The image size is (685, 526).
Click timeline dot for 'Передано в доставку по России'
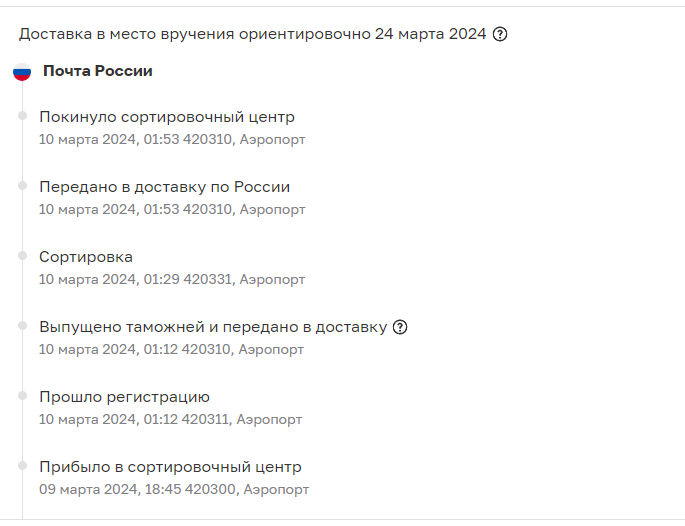tap(22, 186)
